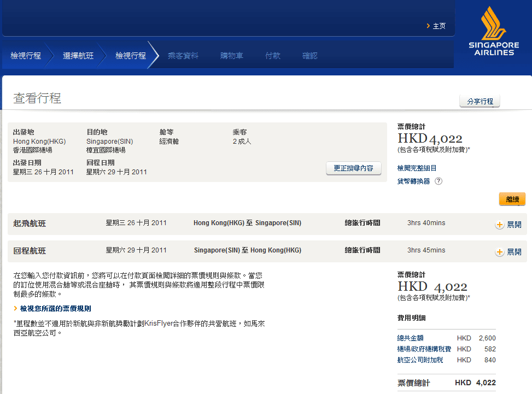532x394 pixels.
Task: Click the currency converter help question mark icon
Action: pos(438,181)
